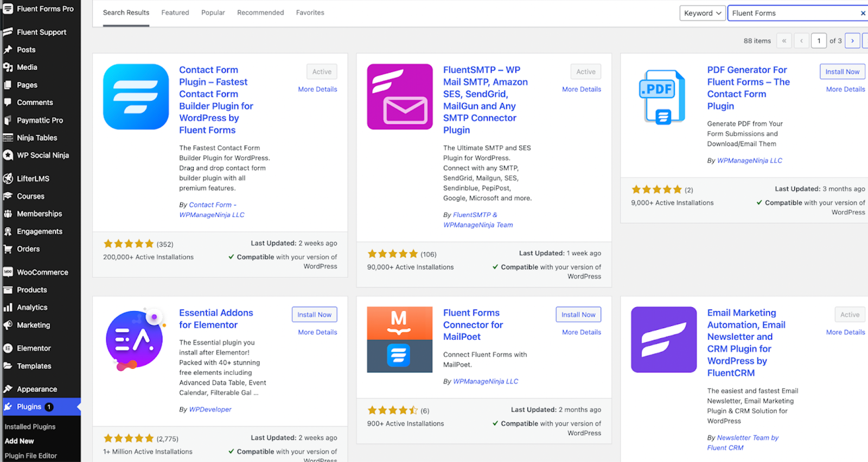Click the Templates folder icon

[x=8, y=366]
